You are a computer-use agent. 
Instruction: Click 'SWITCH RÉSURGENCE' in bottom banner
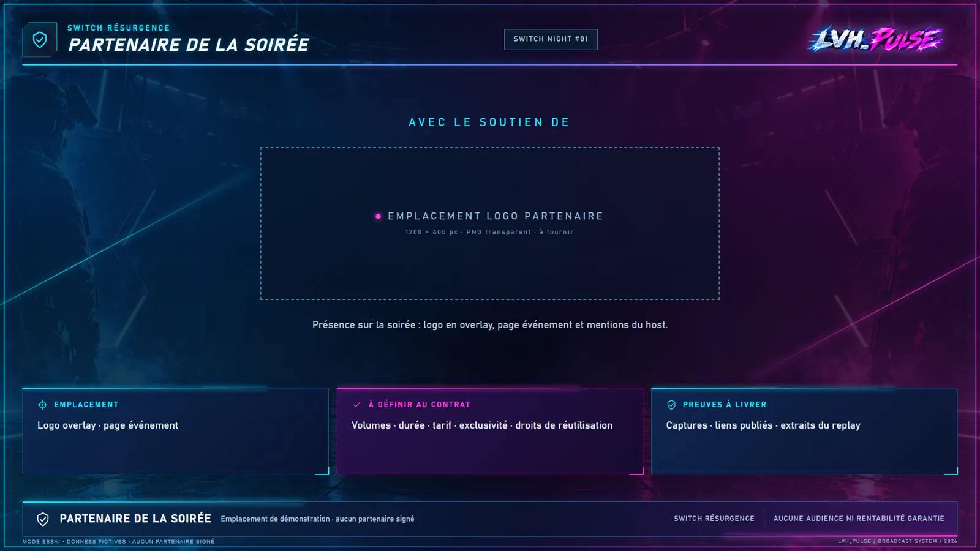(714, 519)
